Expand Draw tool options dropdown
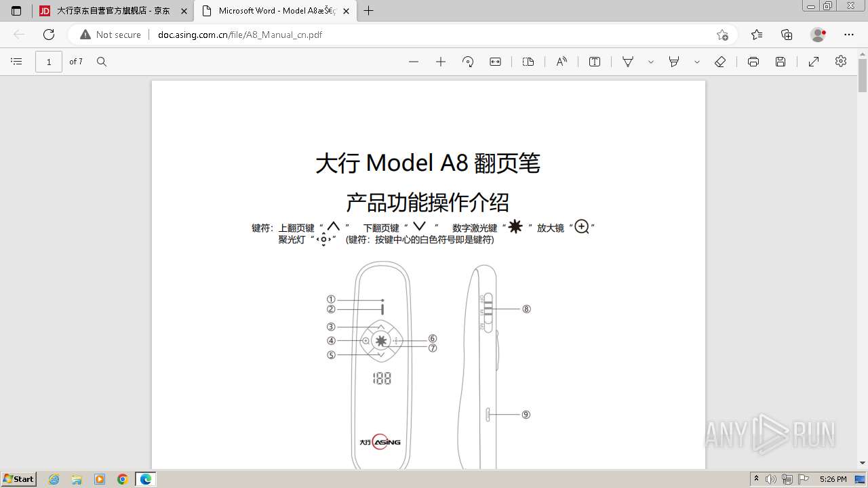Image resolution: width=868 pixels, height=488 pixels. tap(651, 62)
